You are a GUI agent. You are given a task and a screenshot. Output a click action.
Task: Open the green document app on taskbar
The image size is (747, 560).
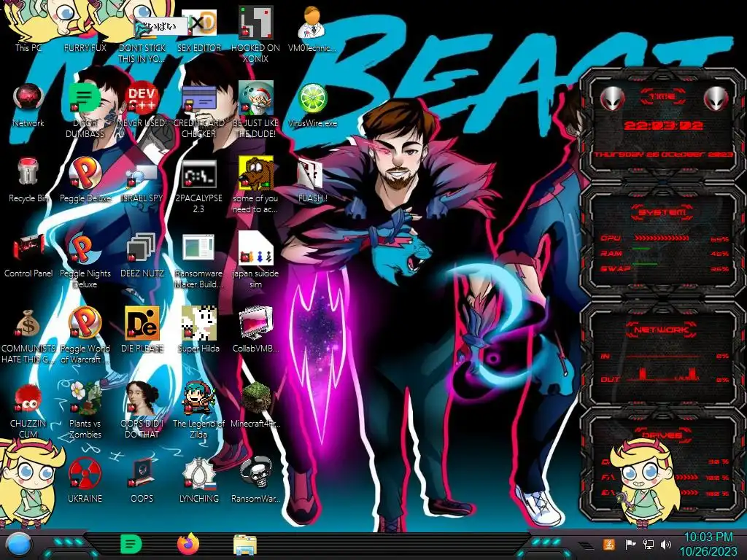131,544
